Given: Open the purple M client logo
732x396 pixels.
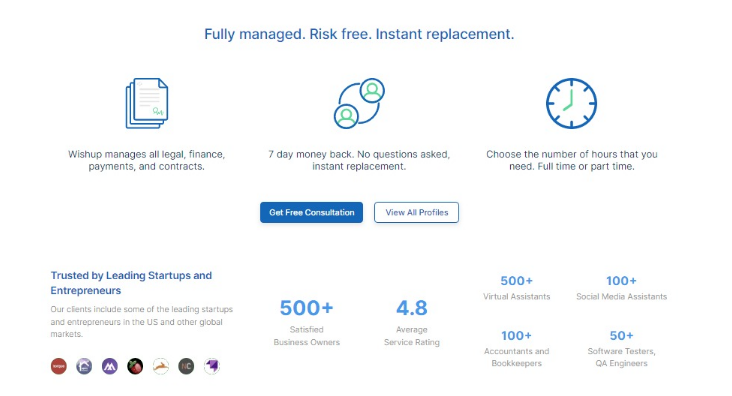Looking at the screenshot, I should pyautogui.click(x=110, y=366).
